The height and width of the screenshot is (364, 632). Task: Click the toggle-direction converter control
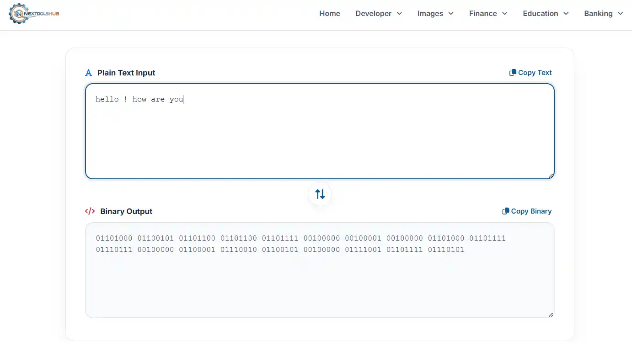pyautogui.click(x=319, y=194)
